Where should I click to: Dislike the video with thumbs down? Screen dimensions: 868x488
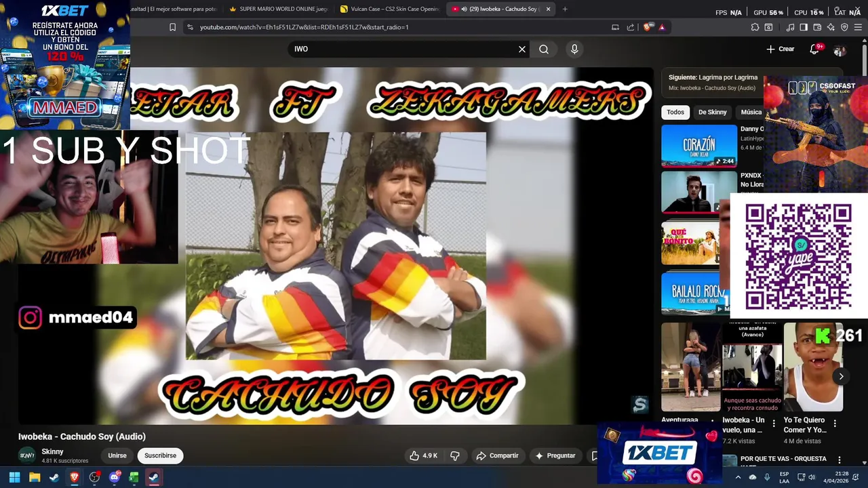click(x=455, y=455)
